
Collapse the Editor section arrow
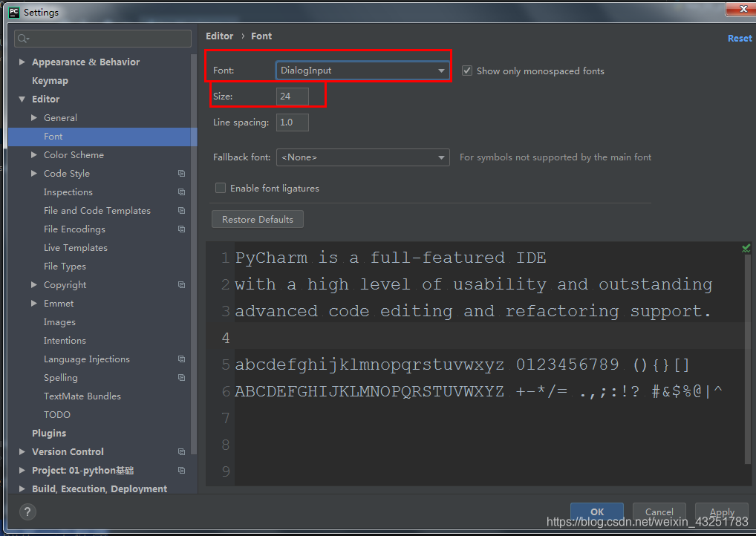[22, 99]
